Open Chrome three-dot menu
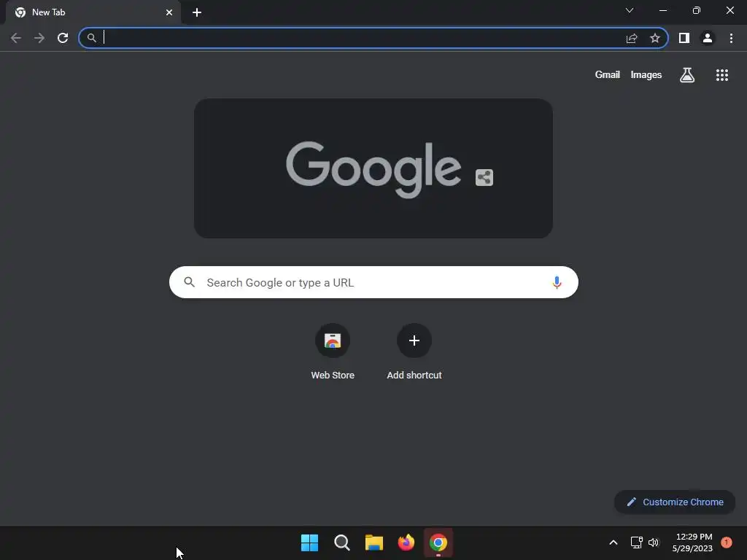The image size is (747, 560). pyautogui.click(x=731, y=38)
